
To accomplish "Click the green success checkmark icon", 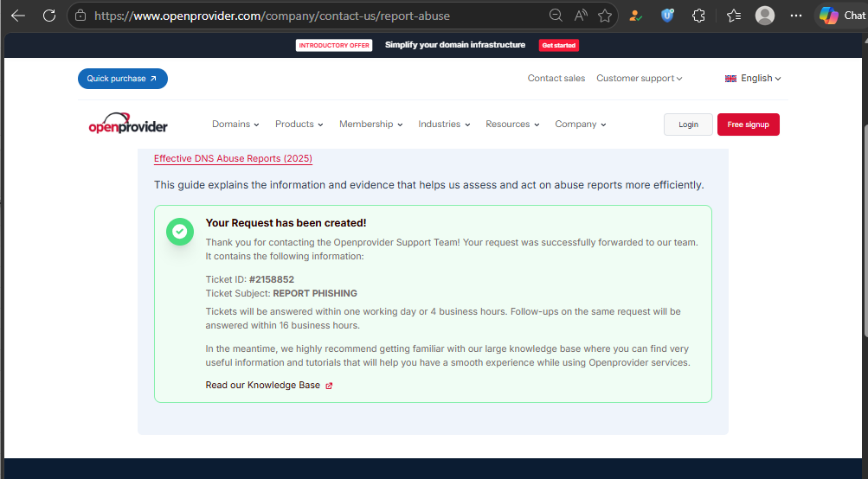I will point(180,232).
